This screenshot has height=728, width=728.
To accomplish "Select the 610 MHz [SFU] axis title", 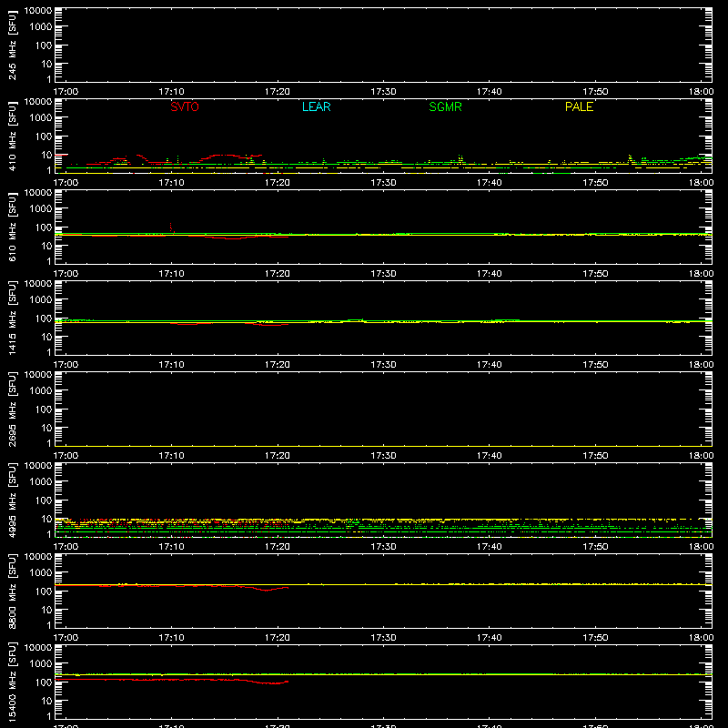I will pos(12,227).
